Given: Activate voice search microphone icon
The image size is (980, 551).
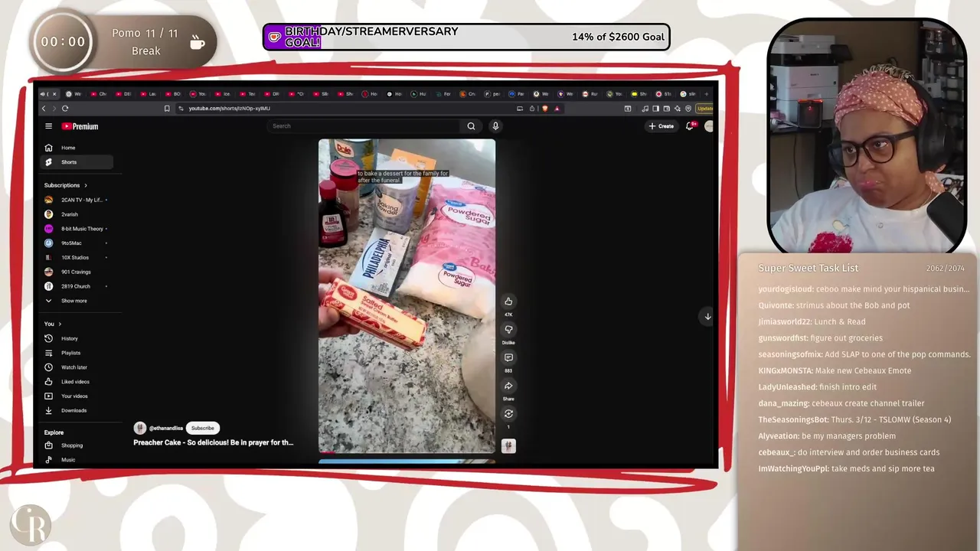Looking at the screenshot, I should (x=495, y=126).
